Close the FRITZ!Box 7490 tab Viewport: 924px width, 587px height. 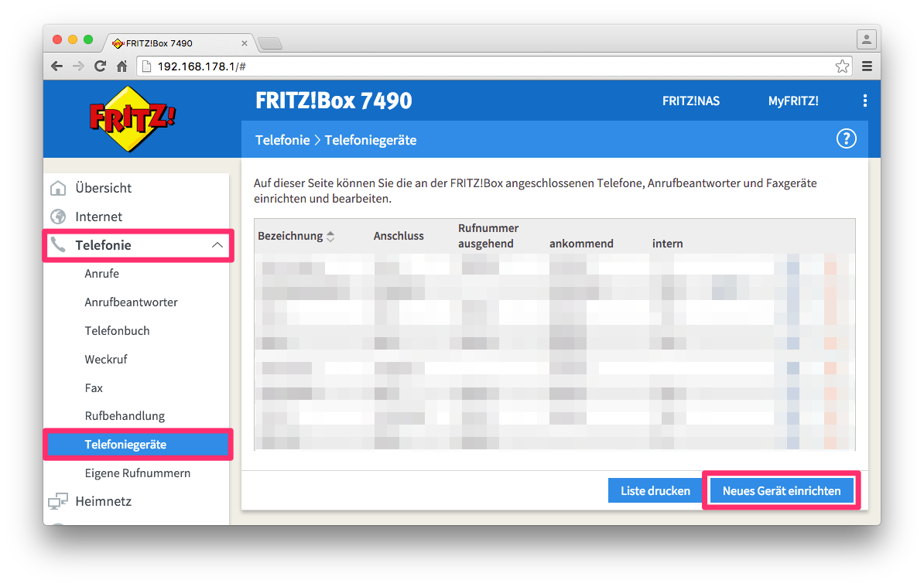coord(244,43)
